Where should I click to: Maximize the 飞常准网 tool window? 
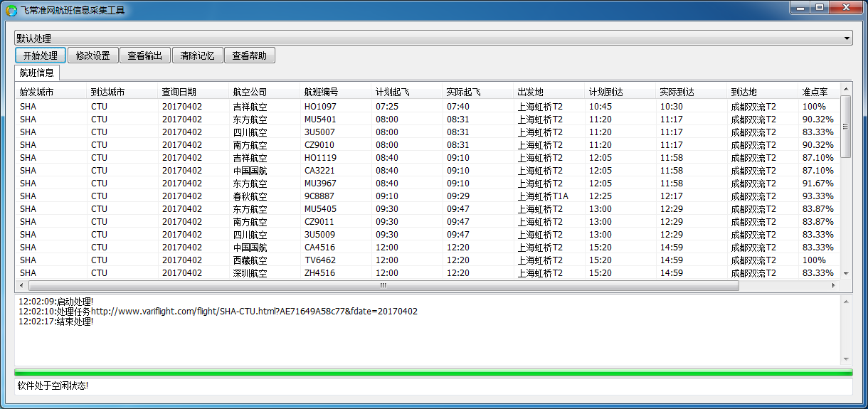point(820,7)
